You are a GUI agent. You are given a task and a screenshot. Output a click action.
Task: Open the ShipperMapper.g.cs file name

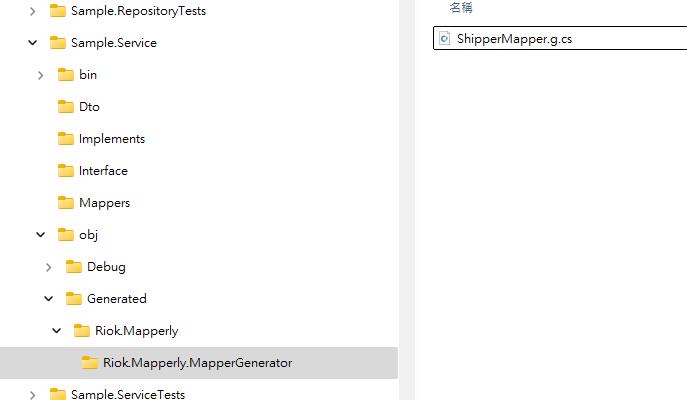click(x=514, y=39)
